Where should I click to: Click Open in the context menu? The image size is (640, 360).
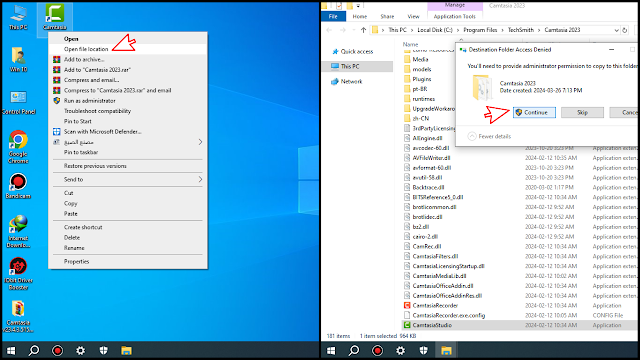[128, 39]
